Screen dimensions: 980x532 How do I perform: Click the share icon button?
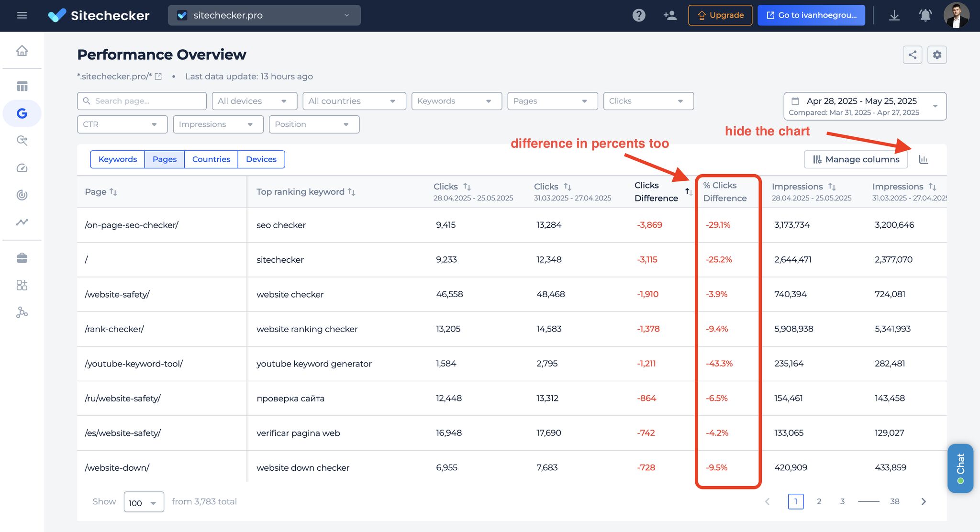(912, 55)
